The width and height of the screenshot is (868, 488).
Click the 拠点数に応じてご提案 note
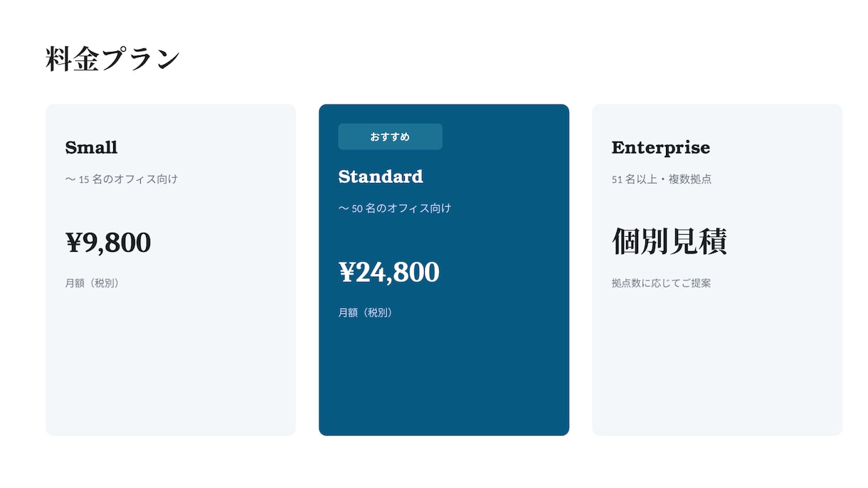click(x=662, y=283)
